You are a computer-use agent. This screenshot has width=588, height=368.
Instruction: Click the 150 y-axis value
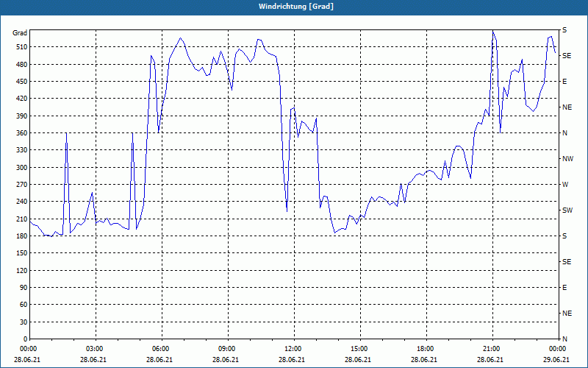[22, 253]
